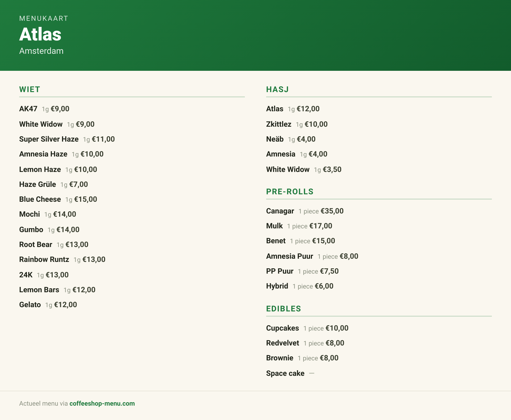Click the Amsterdam subtitle
511x420 pixels.
[x=41, y=51]
